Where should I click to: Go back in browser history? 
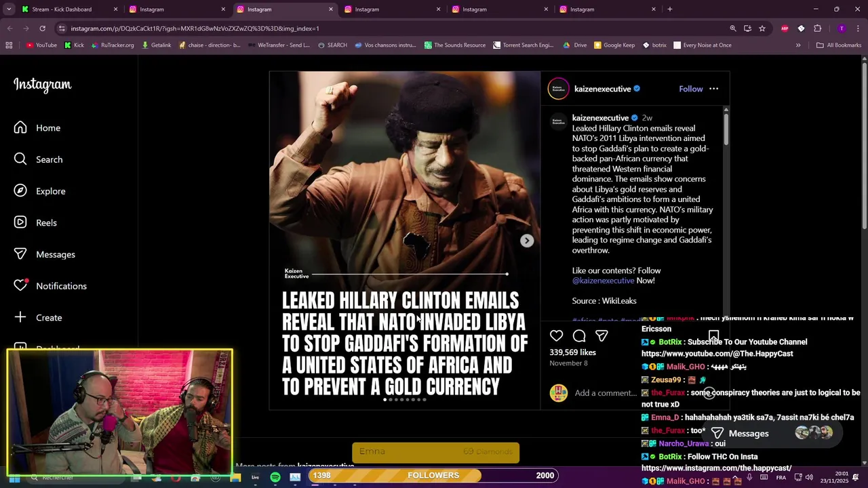click(x=9, y=28)
